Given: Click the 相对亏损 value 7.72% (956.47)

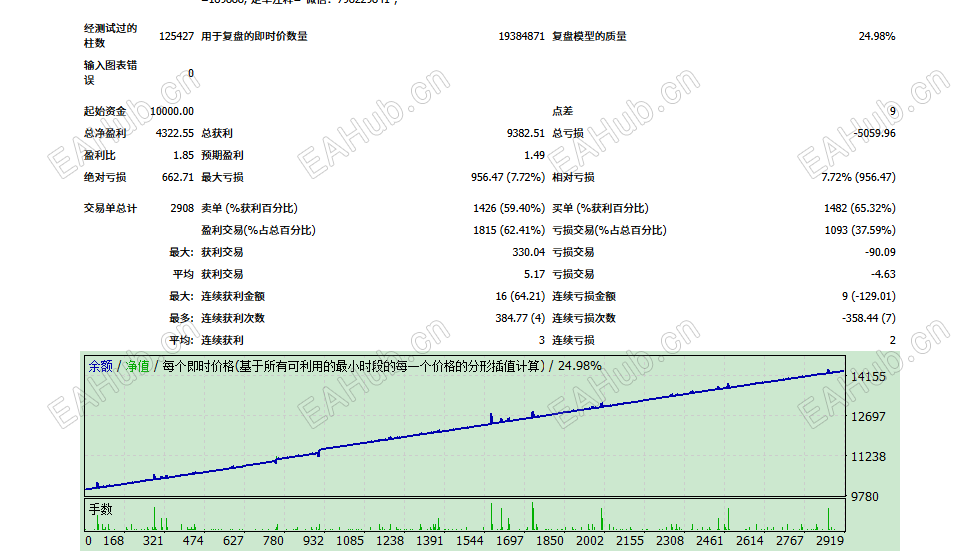Looking at the screenshot, I should coord(858,177).
